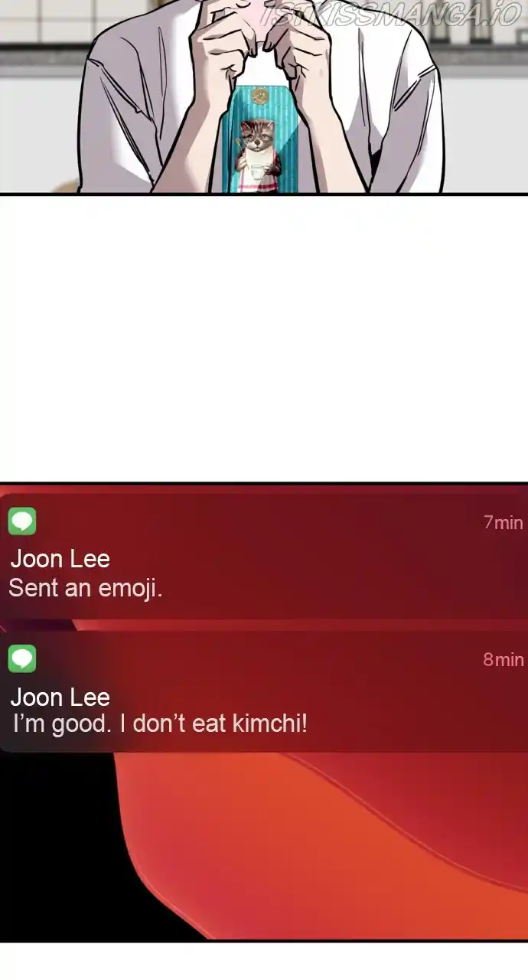Click the 1STKISSMANGA.IO watermark
The height and width of the screenshot is (980, 528).
(x=390, y=15)
